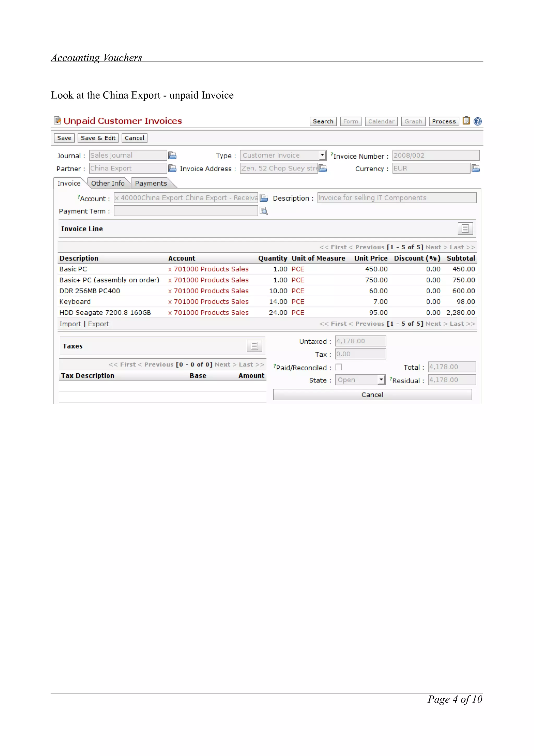534x756 pixels.
Task: Sort invoice lines by Quantity header
Action: pyautogui.click(x=272, y=258)
